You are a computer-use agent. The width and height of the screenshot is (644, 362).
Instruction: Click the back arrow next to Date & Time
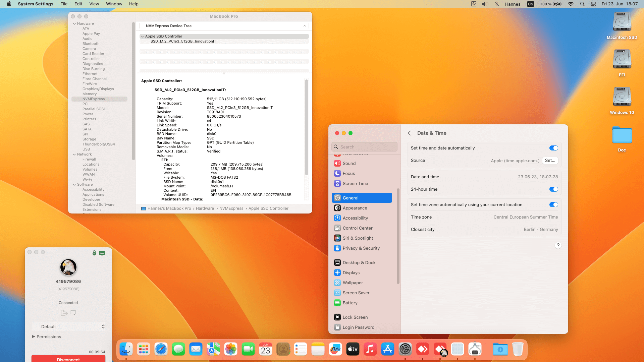pos(409,133)
